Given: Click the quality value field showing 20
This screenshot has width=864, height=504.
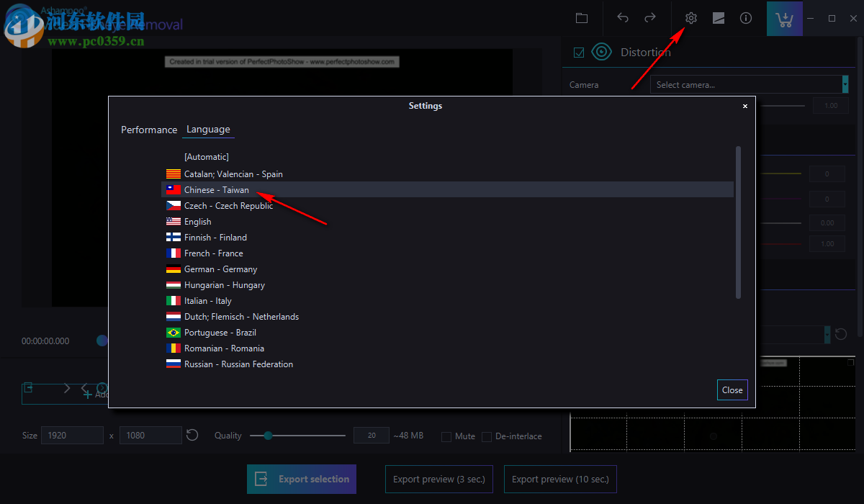Looking at the screenshot, I should [x=372, y=436].
